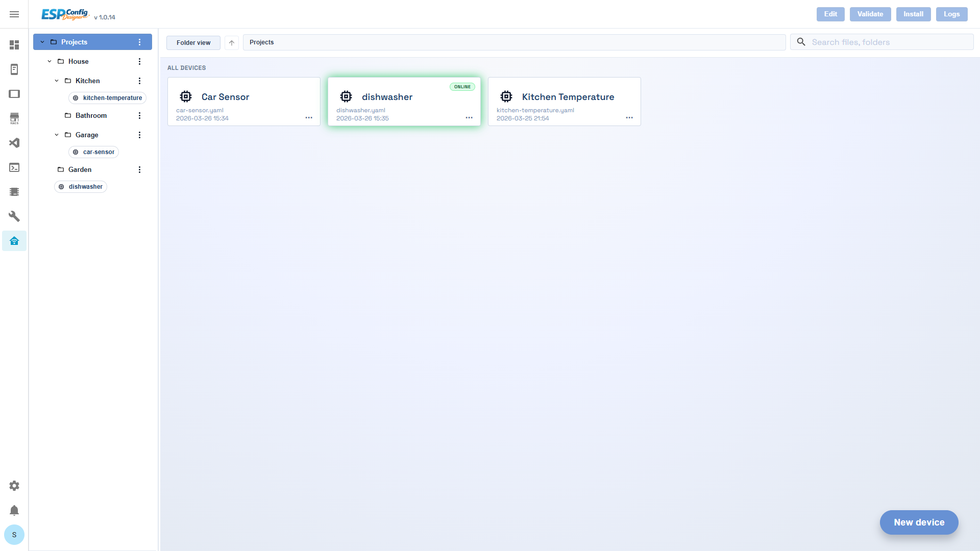Click the Validate button
This screenshot has height=551, width=980.
[870, 14]
